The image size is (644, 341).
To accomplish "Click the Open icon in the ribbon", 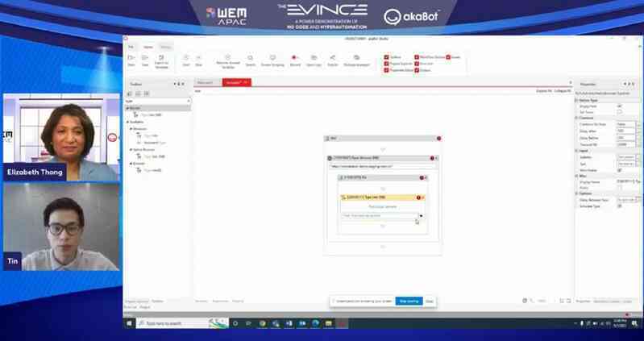I will [131, 58].
